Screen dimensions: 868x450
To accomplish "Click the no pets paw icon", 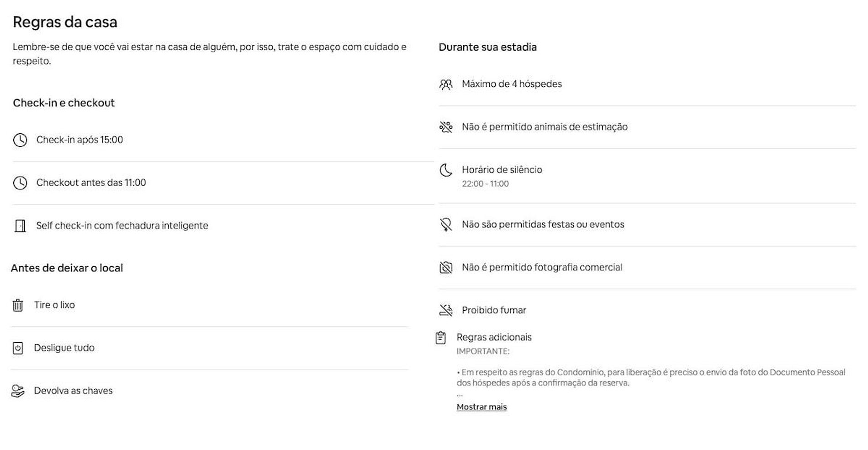I will [x=446, y=127].
